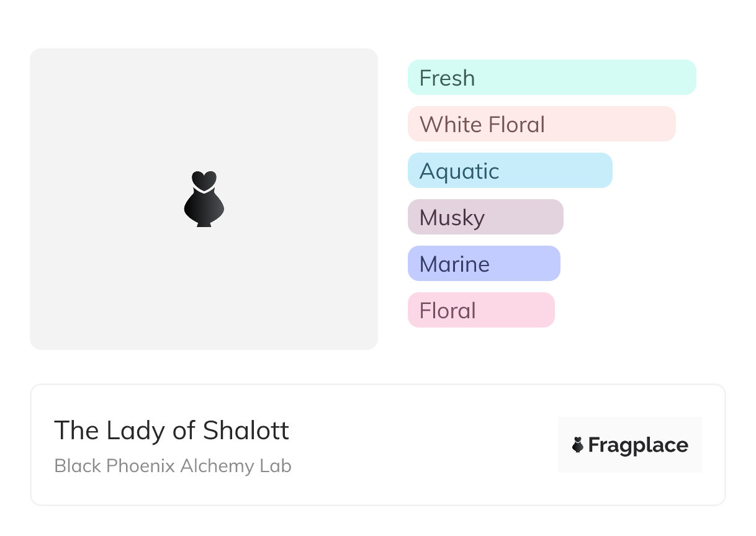
Task: Click the perfume bottle placeholder icon
Action: (x=204, y=199)
